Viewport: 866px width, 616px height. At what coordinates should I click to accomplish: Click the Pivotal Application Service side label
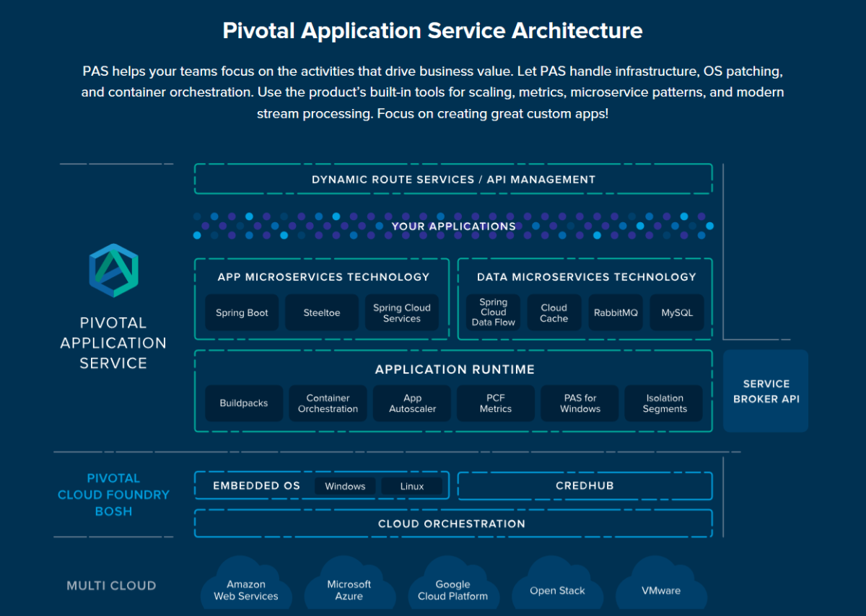tap(113, 343)
